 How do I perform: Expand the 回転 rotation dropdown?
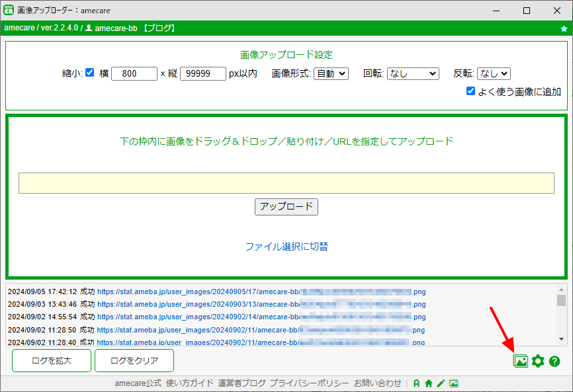coord(413,74)
